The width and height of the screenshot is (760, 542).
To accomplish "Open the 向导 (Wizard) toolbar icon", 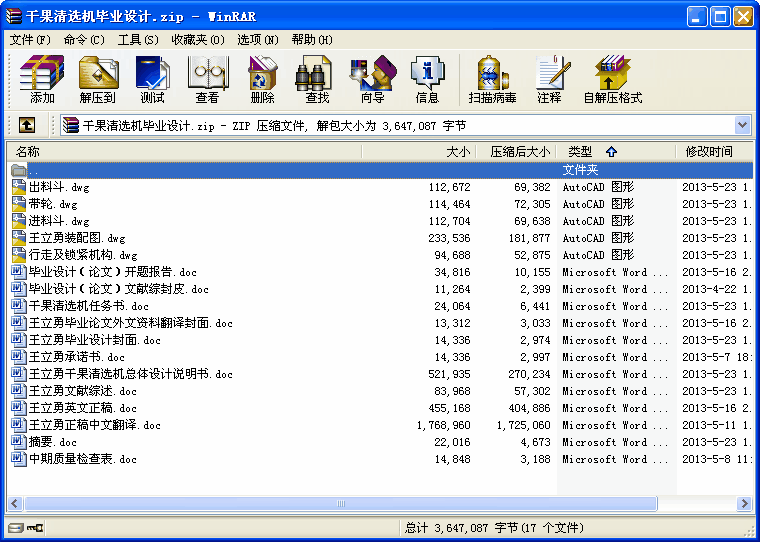I will click(x=372, y=80).
